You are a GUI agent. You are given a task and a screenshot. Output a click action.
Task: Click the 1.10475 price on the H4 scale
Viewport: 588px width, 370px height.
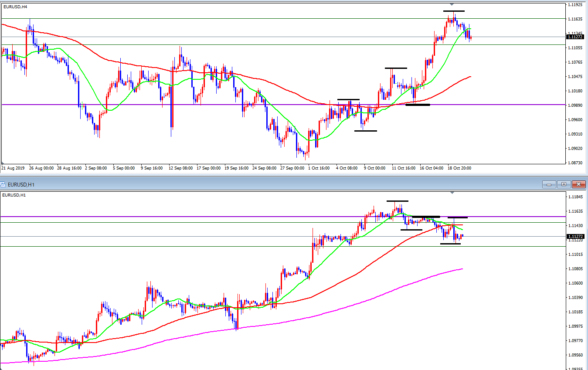click(x=576, y=77)
